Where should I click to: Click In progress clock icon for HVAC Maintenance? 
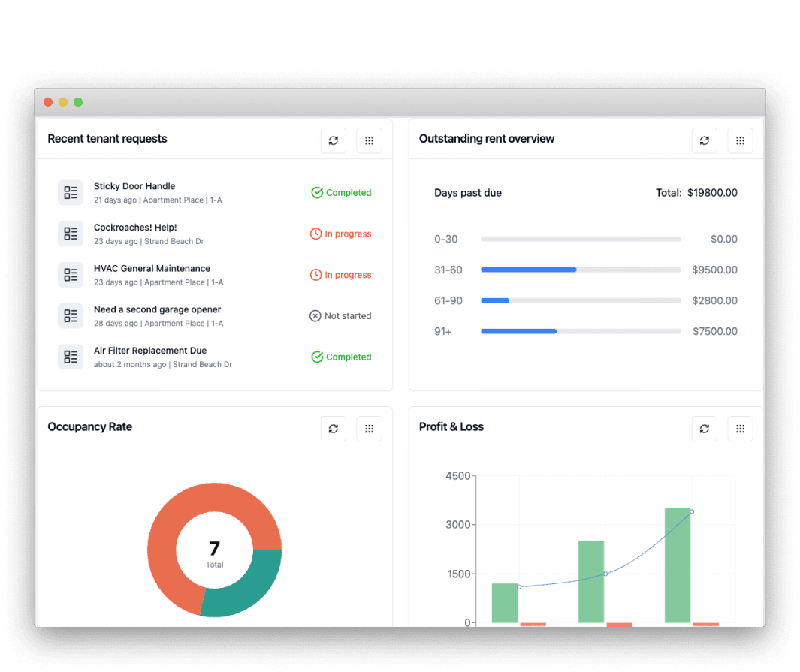point(315,275)
